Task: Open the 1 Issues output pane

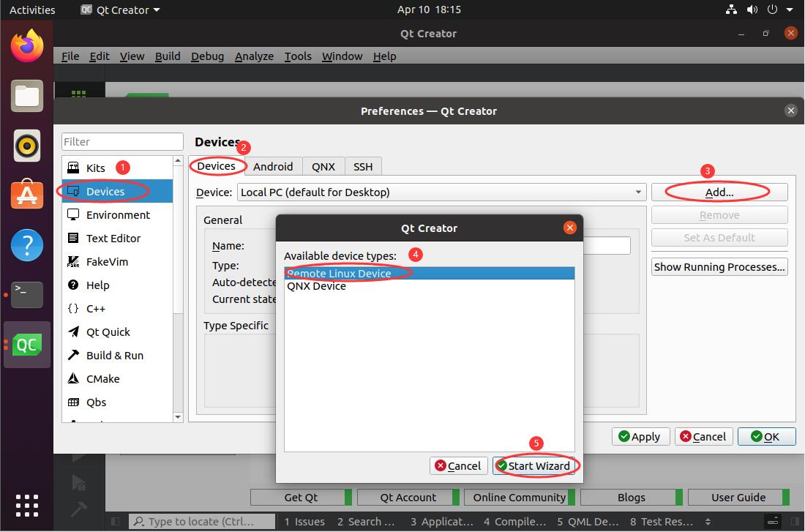Action: point(304,522)
